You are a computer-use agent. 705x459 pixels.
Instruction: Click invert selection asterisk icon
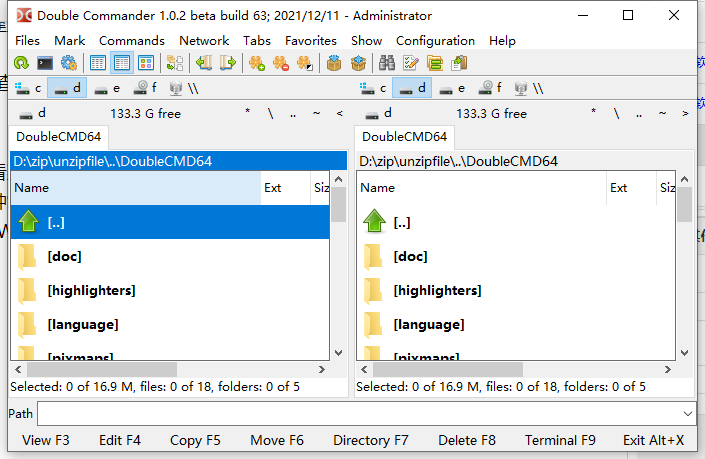pyautogui.click(x=305, y=63)
